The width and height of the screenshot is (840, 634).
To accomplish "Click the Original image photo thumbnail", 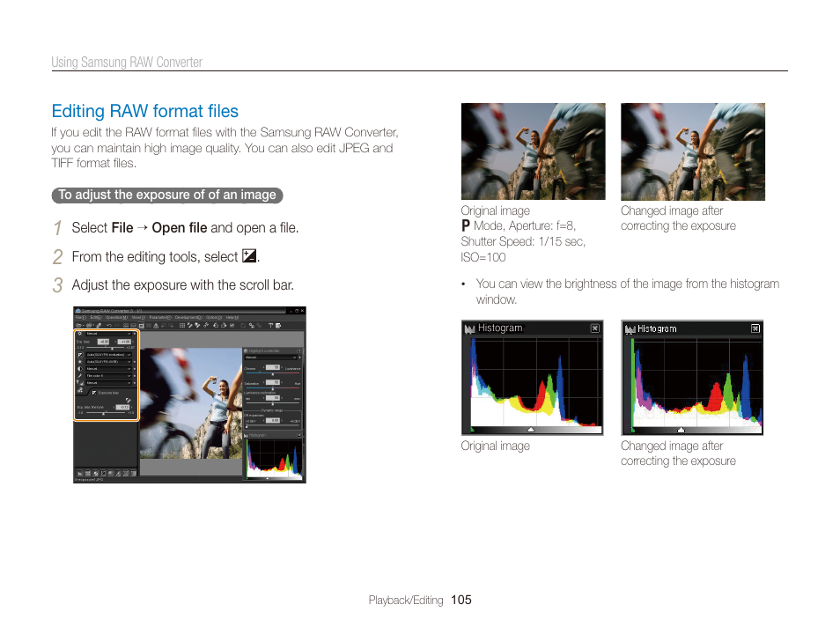I will pos(533,151).
